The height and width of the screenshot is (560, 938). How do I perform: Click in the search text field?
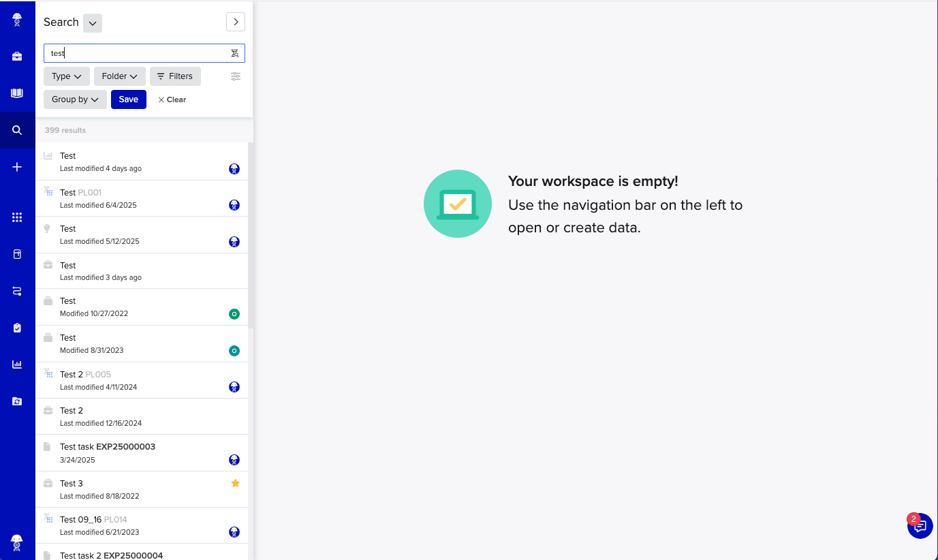click(136, 53)
